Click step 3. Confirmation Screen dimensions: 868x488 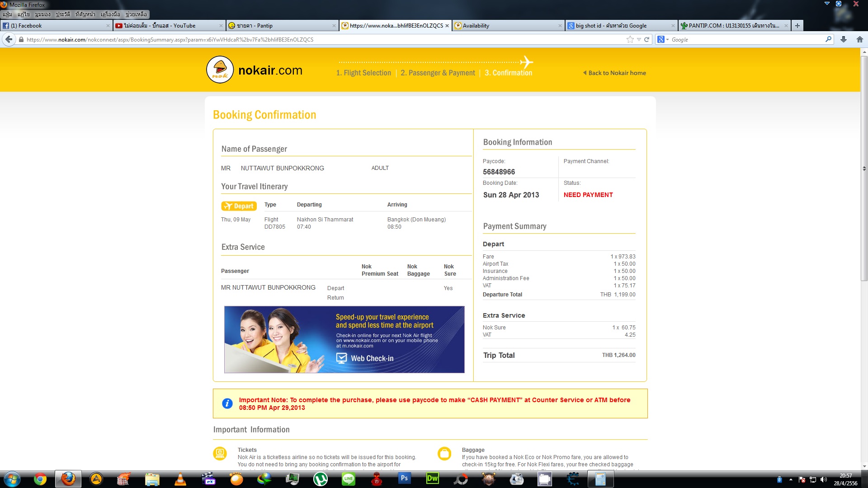pos(509,73)
